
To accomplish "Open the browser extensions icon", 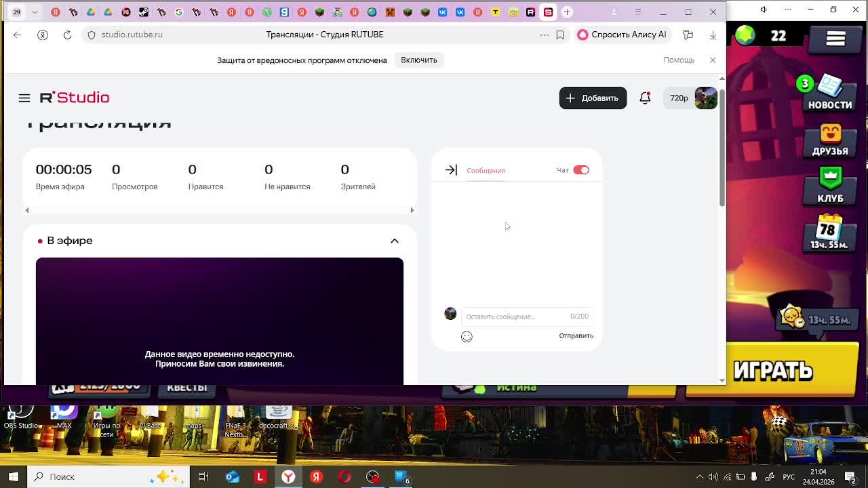I will click(688, 35).
